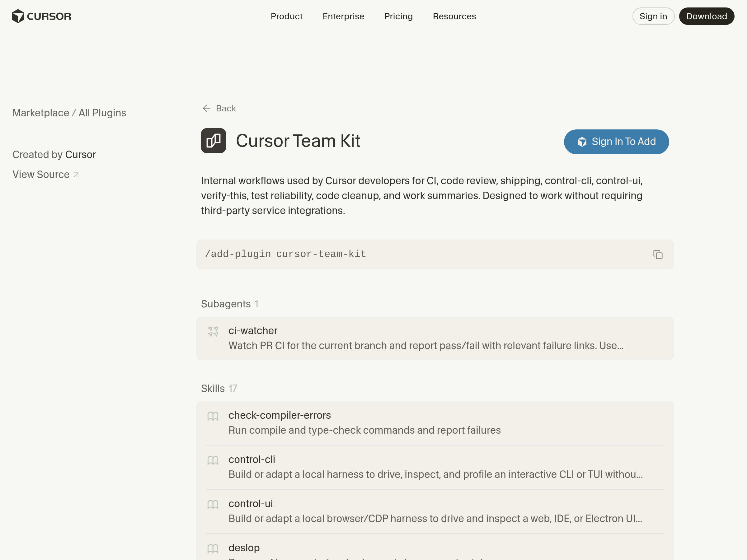Click the /add-plugin cursor-team-kit command text

point(285,254)
